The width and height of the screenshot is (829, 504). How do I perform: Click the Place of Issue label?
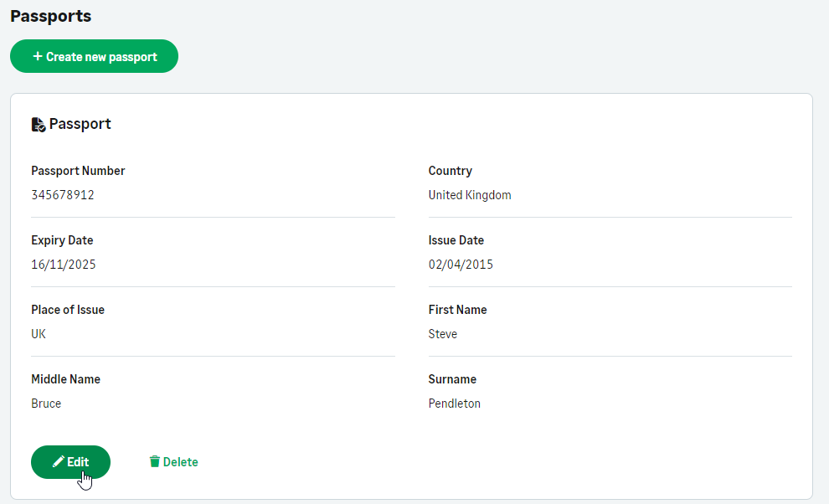coord(68,310)
